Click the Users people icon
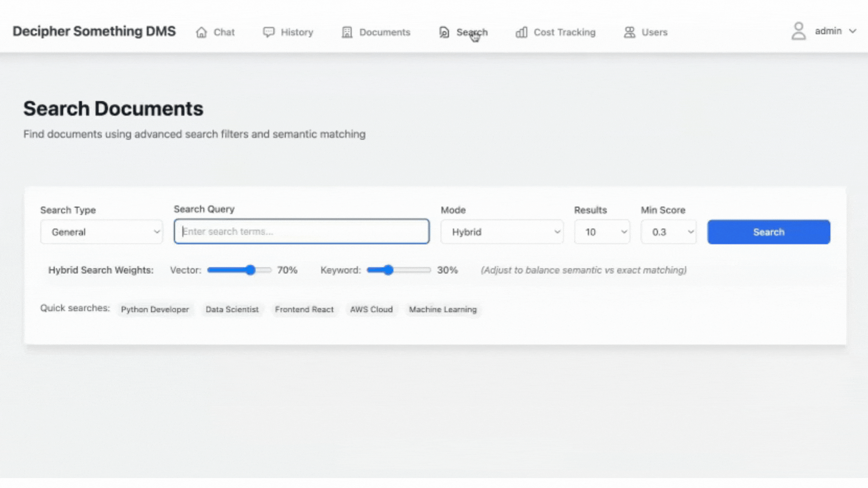Screen dimensions: 868x488 (629, 32)
